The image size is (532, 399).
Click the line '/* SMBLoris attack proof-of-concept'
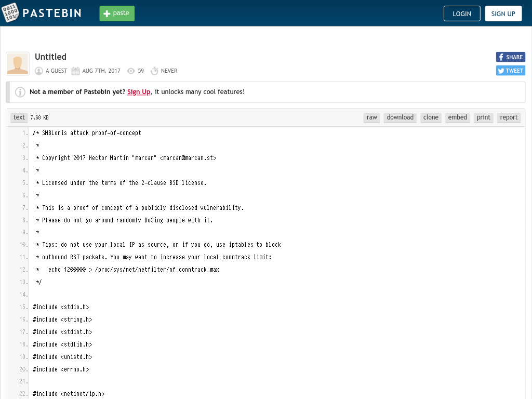(x=87, y=133)
